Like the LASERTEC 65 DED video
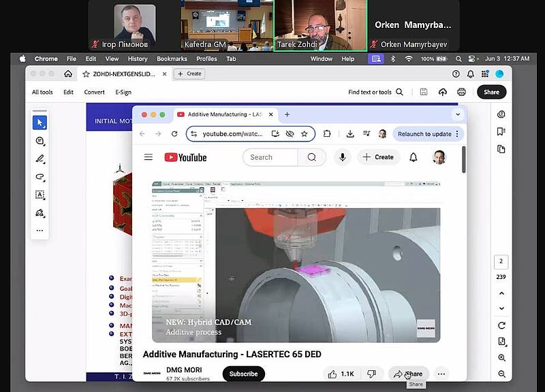Image resolution: width=545 pixels, height=392 pixels. [340, 374]
